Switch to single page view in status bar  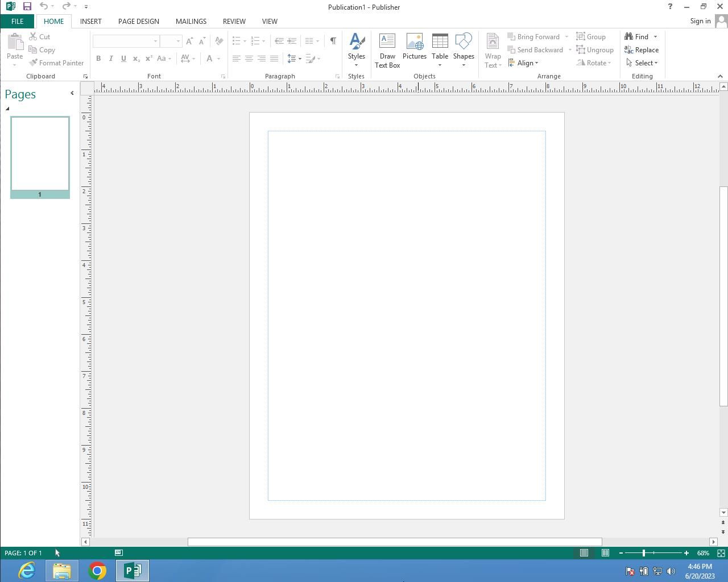point(584,553)
